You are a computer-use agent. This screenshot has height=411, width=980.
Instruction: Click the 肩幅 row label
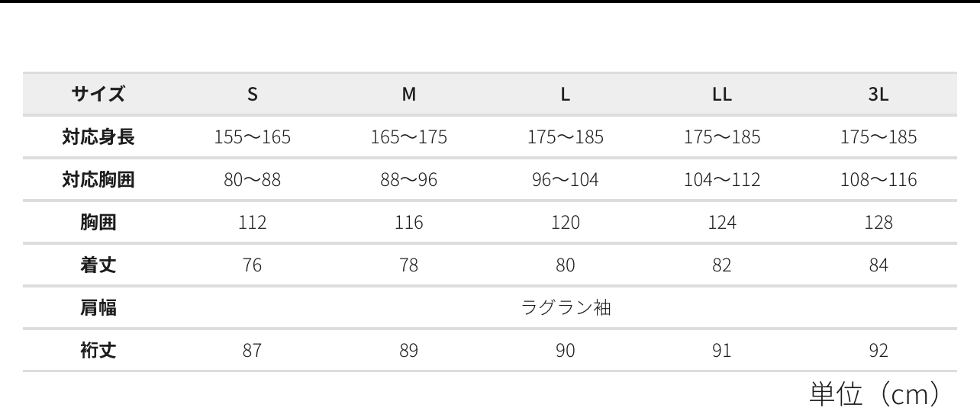coord(98,308)
